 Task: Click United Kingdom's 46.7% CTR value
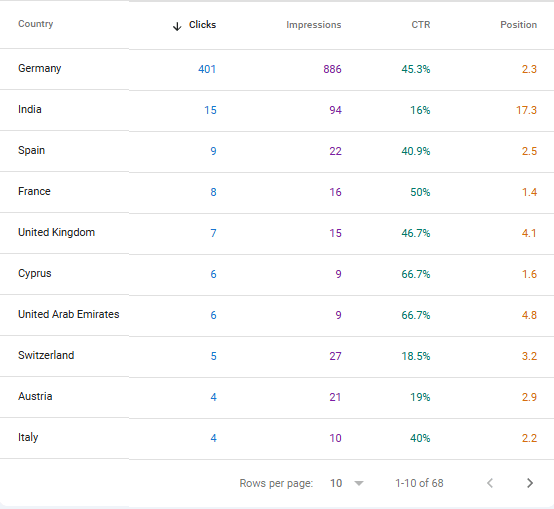(x=416, y=233)
